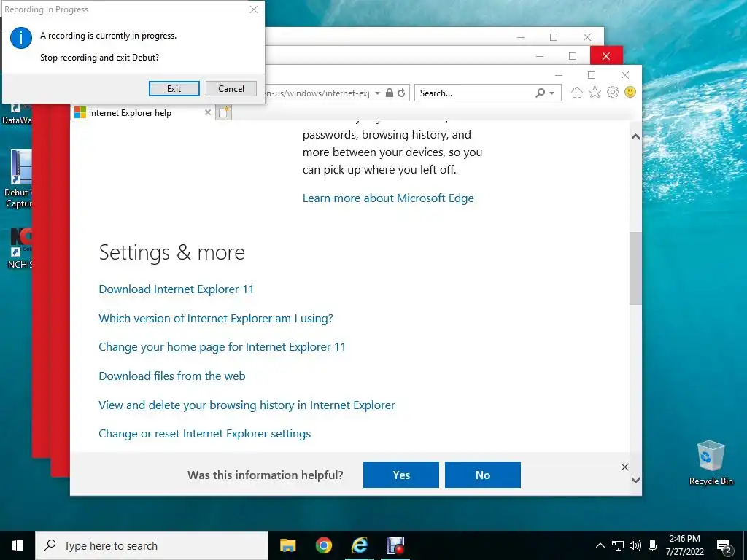
Task: Open the Internet Explorer home icon
Action: pyautogui.click(x=577, y=93)
